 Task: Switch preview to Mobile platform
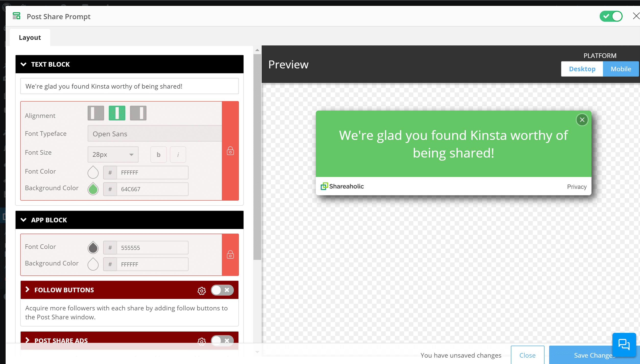[620, 69]
